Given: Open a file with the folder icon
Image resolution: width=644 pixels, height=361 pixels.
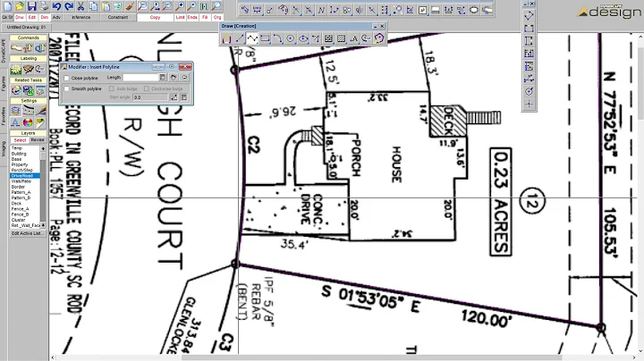Looking at the screenshot, I should pyautogui.click(x=20, y=6).
